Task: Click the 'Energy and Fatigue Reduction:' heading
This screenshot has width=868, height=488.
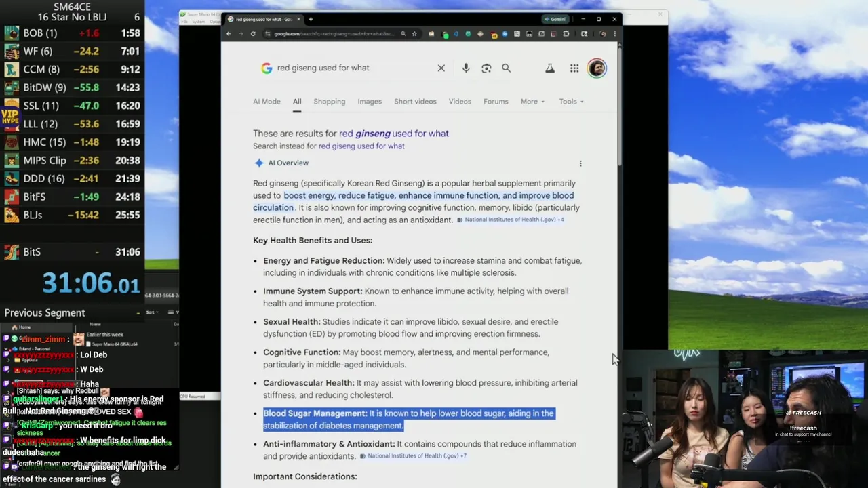Action: click(x=323, y=261)
